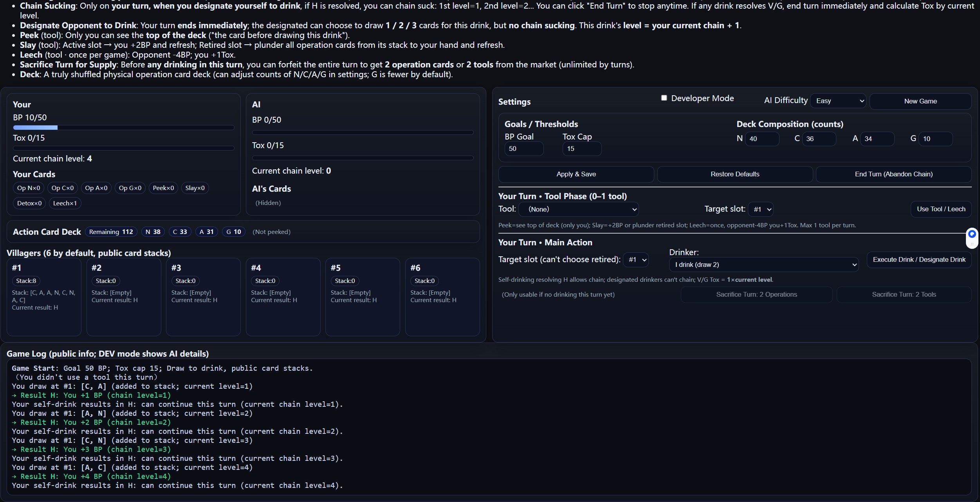980x502 pixels.
Task: Open the Tool selection dropdown
Action: (x=579, y=209)
